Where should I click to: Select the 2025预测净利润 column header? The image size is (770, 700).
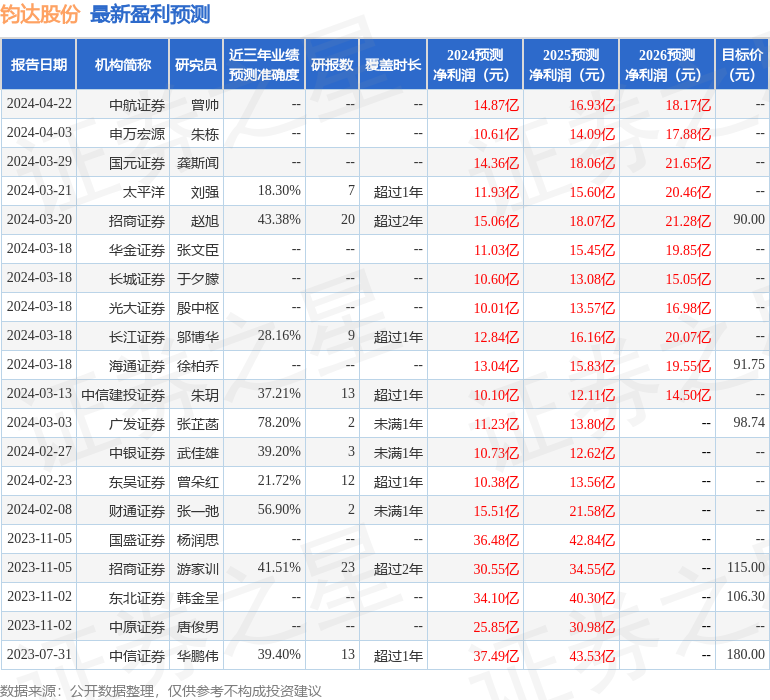571,64
